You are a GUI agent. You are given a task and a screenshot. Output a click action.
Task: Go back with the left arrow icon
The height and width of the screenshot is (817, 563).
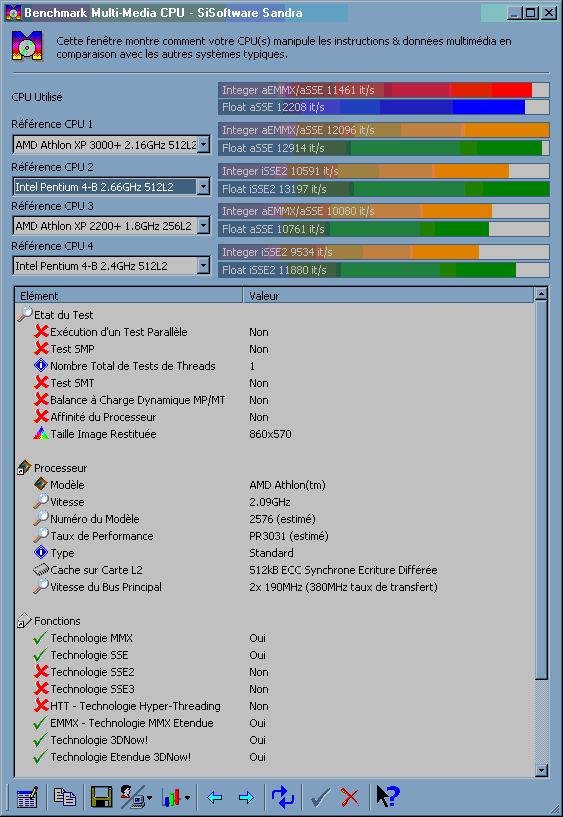pyautogui.click(x=214, y=797)
